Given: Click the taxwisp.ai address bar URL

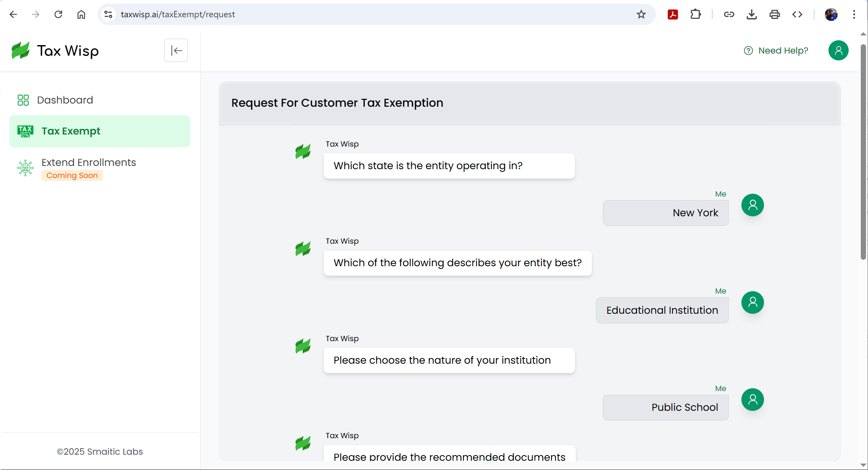Looking at the screenshot, I should (x=178, y=14).
